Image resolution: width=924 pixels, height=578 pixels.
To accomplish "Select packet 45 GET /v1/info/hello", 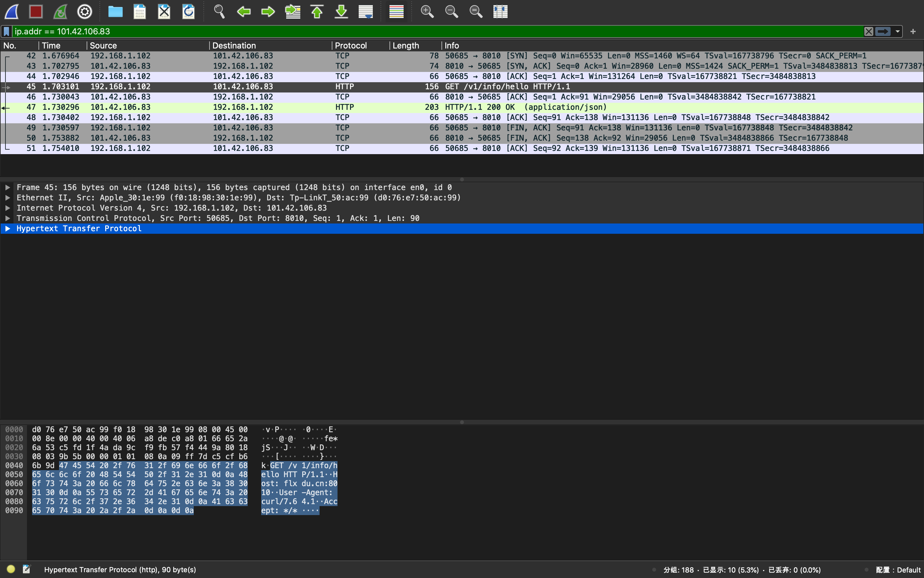I will 462,87.
